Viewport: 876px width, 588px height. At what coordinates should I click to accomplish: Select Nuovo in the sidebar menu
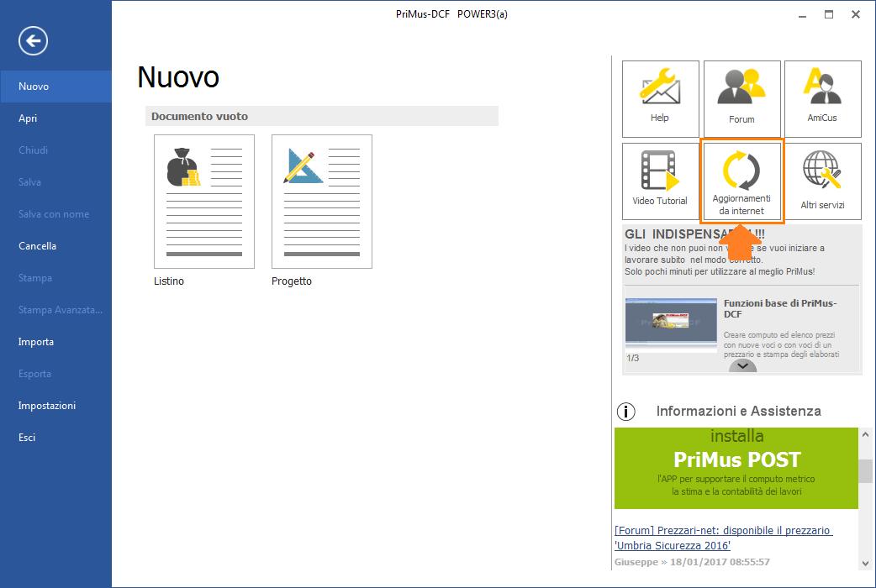55,87
